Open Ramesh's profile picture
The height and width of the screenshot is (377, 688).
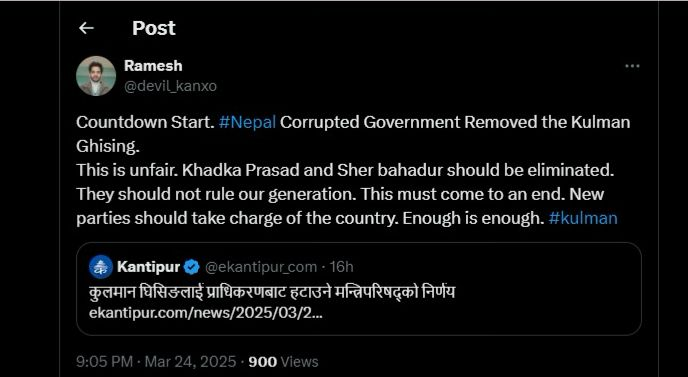coord(96,76)
